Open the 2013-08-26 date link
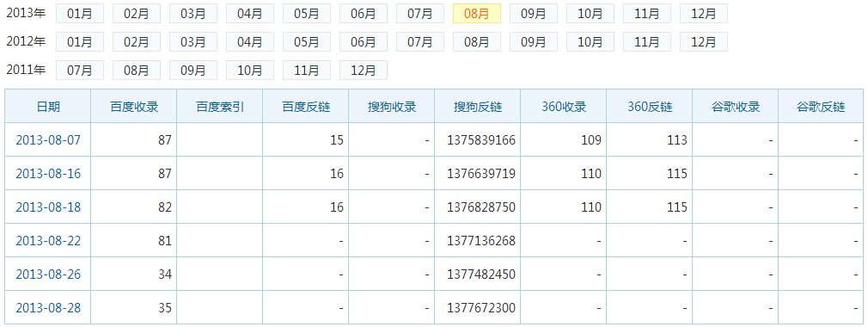 tap(48, 275)
